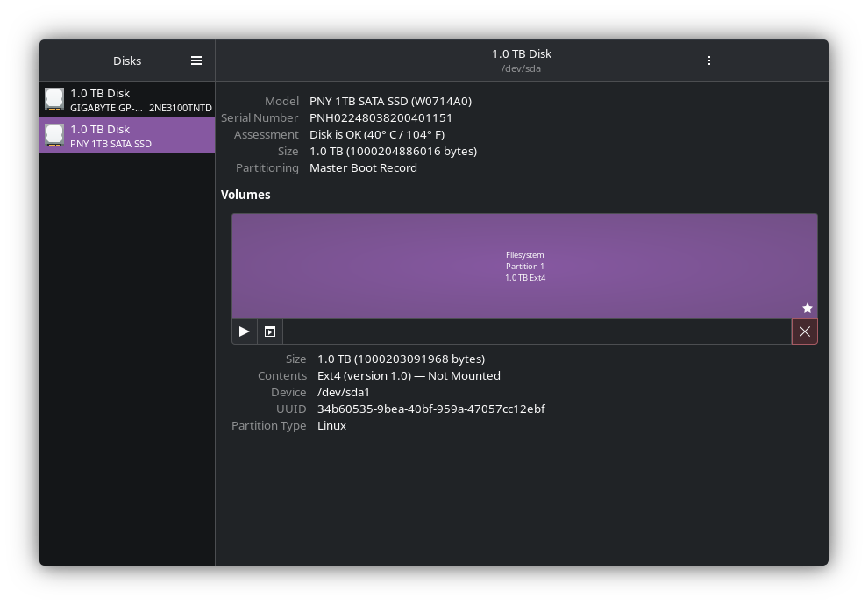
Task: Open the Disks hamburger menu
Action: click(x=196, y=60)
